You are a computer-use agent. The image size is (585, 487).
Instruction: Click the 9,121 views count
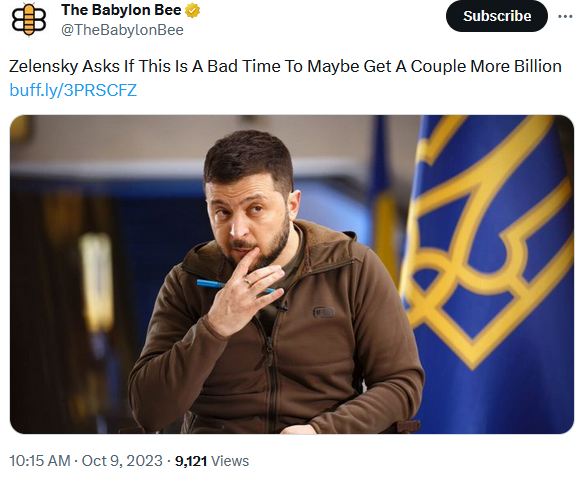[x=191, y=461]
